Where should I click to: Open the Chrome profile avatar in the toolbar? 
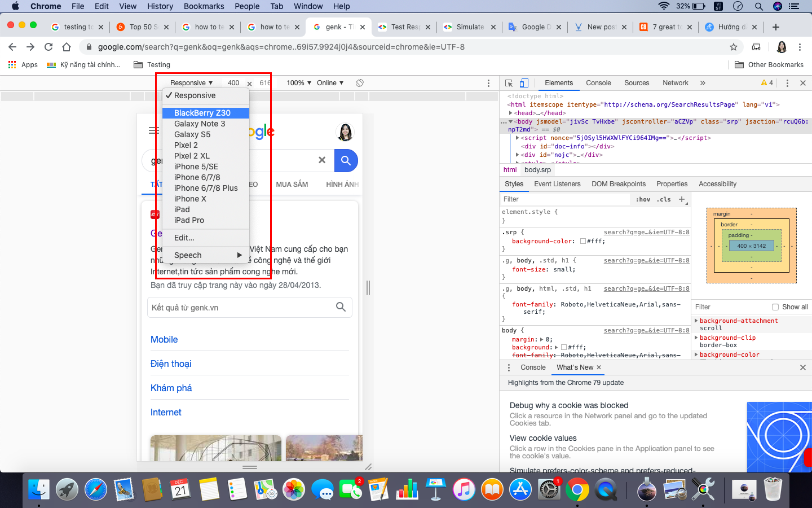(x=782, y=47)
